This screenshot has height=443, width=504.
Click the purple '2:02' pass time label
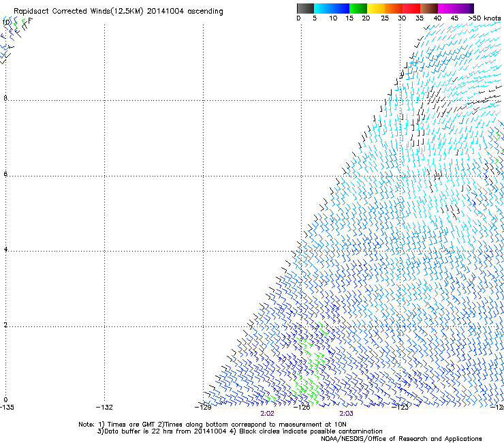267,414
